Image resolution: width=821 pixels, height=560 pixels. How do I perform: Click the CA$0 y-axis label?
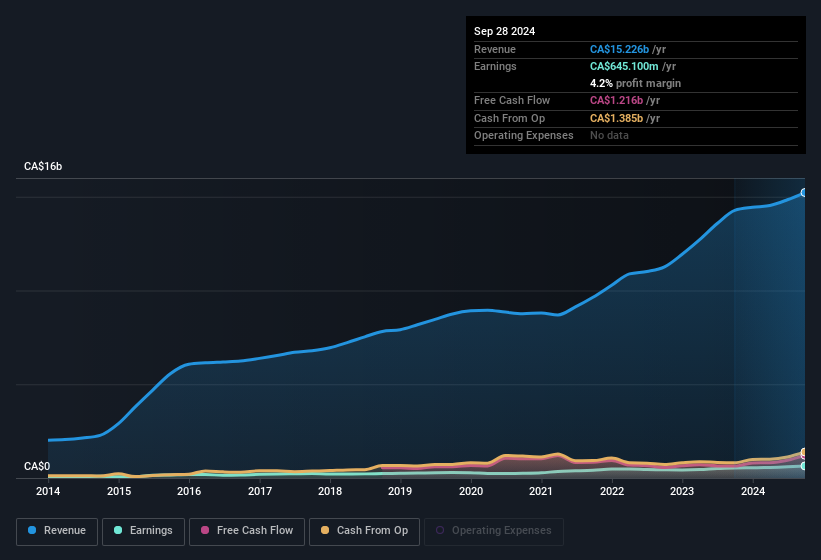(x=37, y=466)
